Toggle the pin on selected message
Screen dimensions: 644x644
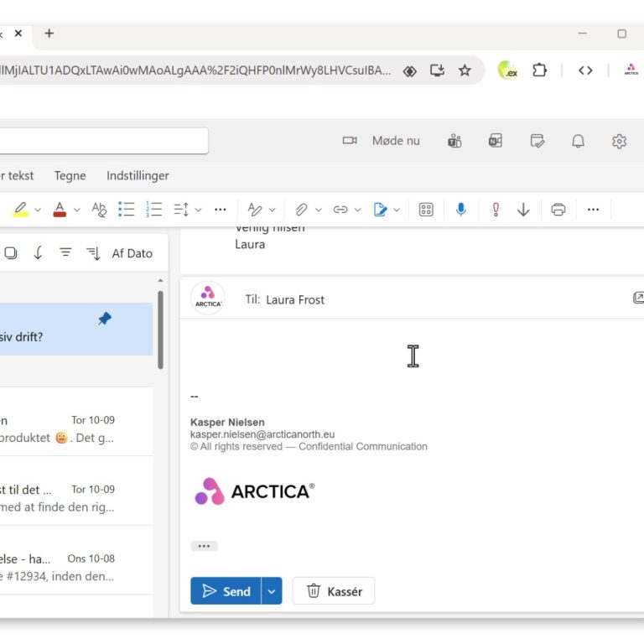(x=105, y=319)
